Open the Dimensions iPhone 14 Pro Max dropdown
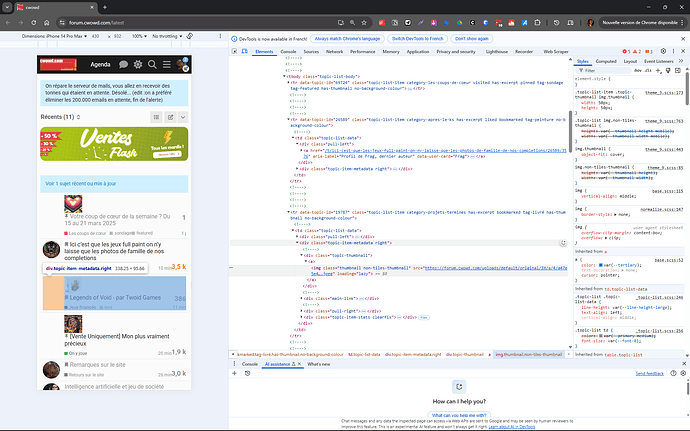 (x=55, y=36)
